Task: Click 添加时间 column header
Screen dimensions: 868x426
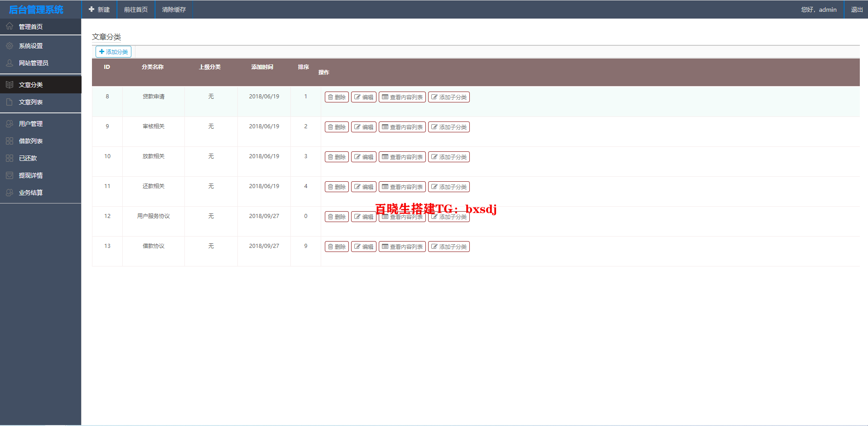Action: (x=262, y=67)
